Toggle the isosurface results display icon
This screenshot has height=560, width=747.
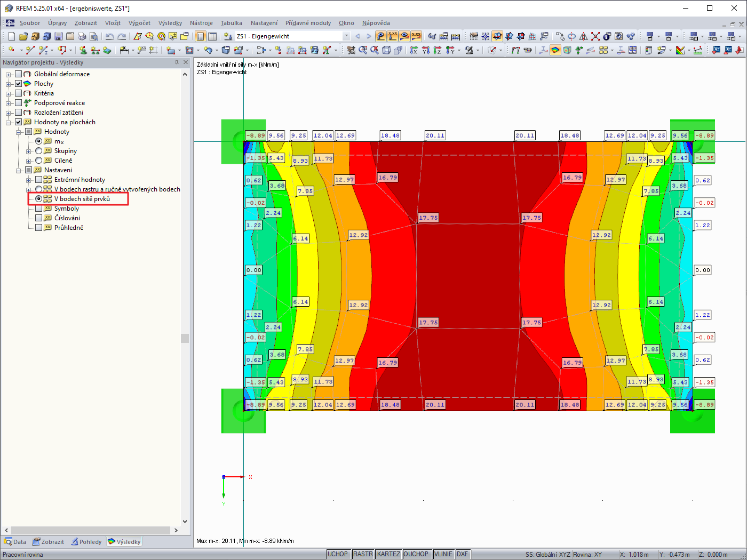click(x=555, y=50)
